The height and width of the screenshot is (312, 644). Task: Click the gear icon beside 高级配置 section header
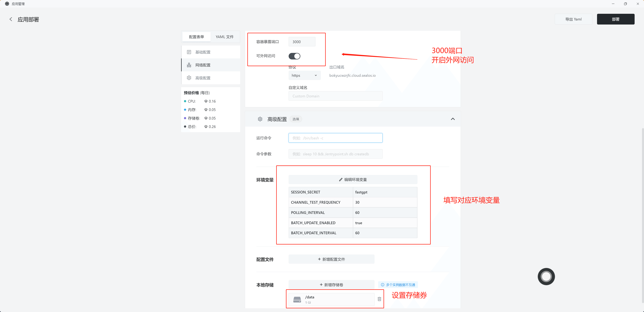260,119
